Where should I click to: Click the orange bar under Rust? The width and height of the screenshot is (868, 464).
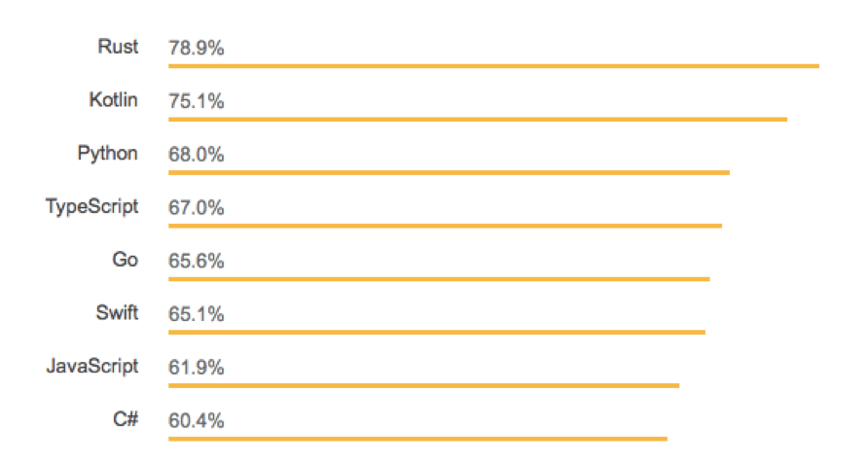point(493,66)
